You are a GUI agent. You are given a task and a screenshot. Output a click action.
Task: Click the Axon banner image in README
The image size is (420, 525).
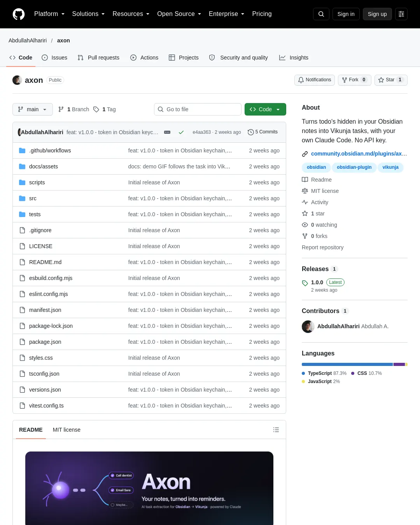coord(149,488)
